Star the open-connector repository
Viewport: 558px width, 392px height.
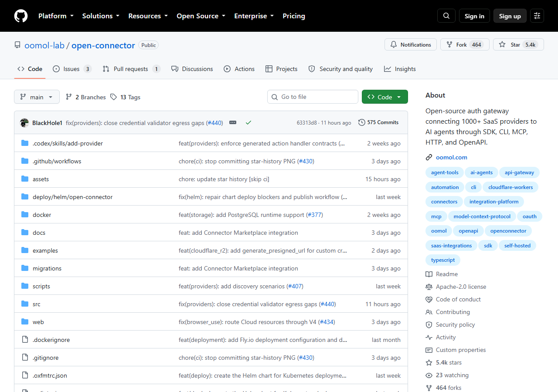[518, 44]
